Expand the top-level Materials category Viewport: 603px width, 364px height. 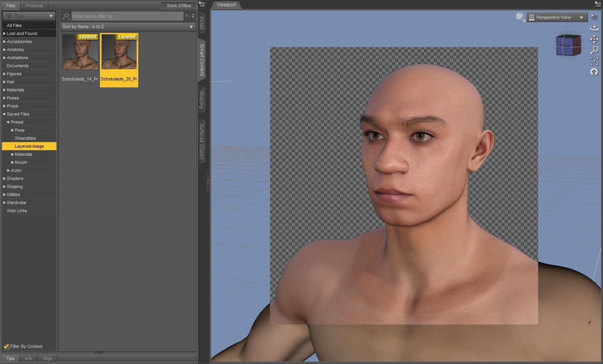pos(4,90)
